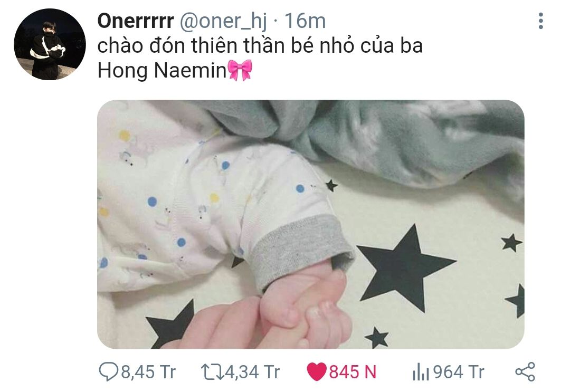Tap the reply speech bubble icon
Viewport: 570px width, 392px height.
click(108, 372)
